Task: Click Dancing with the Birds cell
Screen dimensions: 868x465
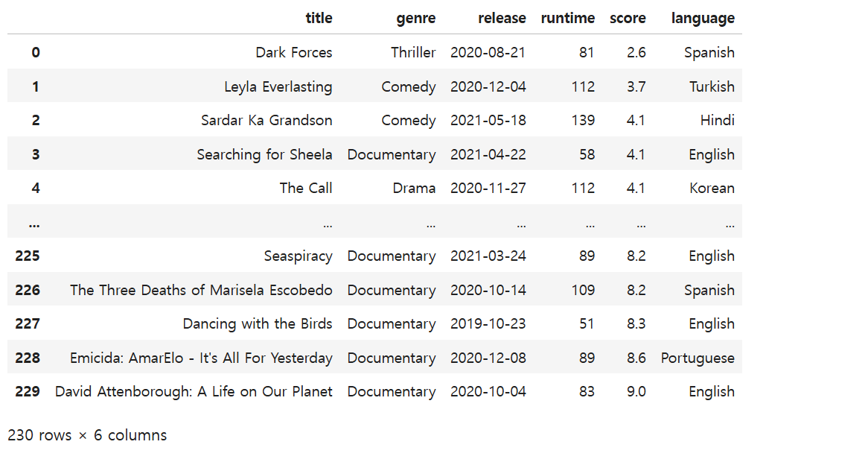Action: [258, 324]
